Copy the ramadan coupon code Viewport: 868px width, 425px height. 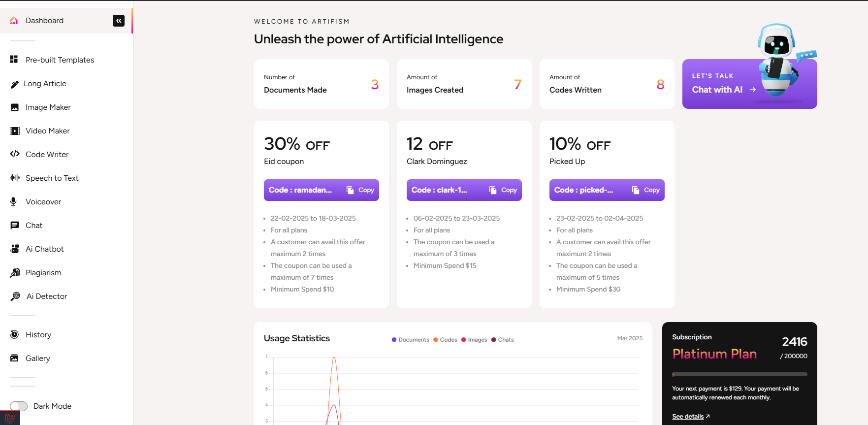361,190
